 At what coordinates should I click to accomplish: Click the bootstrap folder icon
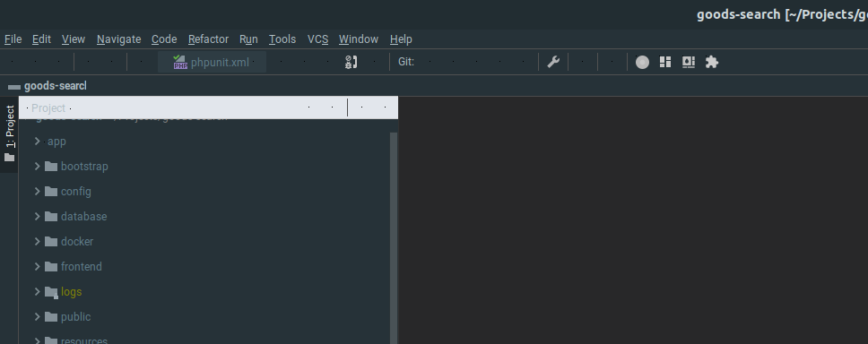pyautogui.click(x=51, y=166)
